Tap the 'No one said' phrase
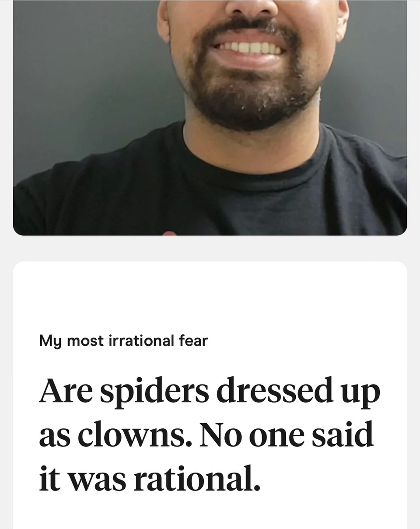Screen dimensions: 420x529 [x=287, y=435]
